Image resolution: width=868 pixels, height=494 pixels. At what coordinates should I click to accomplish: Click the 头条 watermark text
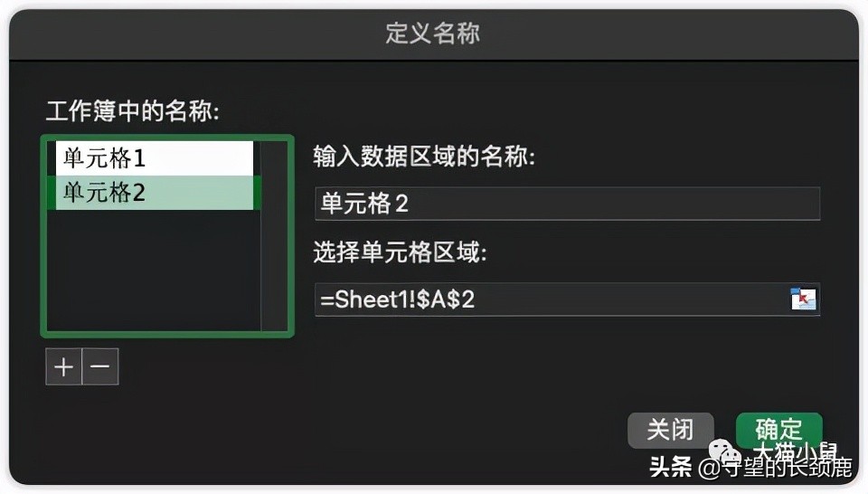[x=671, y=467]
